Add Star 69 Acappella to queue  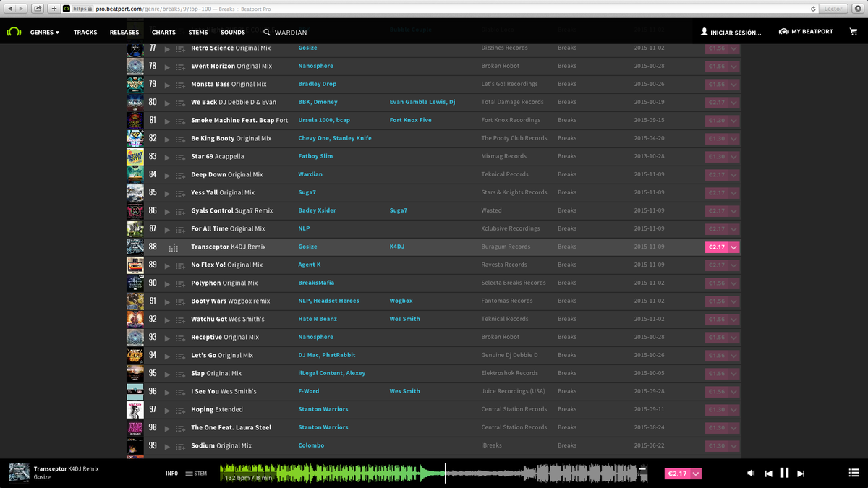[x=180, y=157]
